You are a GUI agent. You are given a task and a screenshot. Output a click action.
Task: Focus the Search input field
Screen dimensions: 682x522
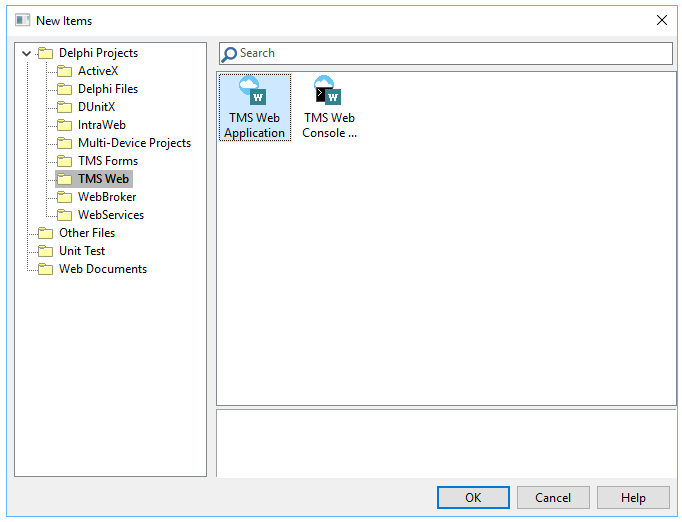point(446,54)
